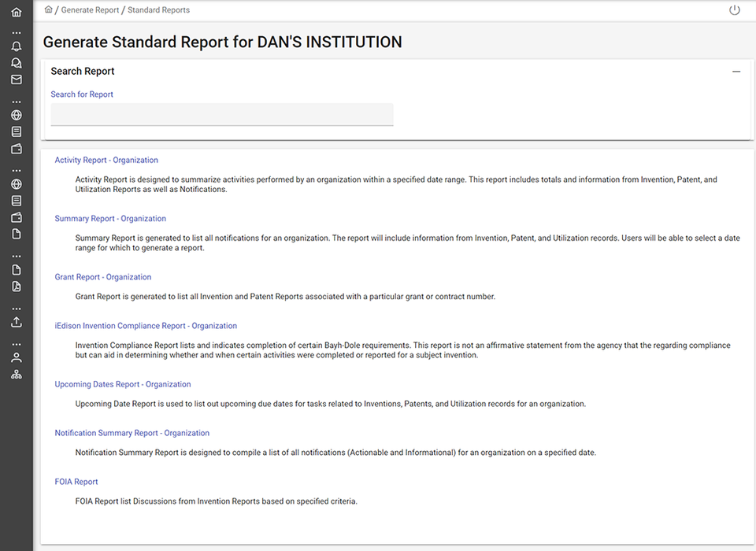Open the briefcase icon in the sidebar
Image resolution: width=756 pixels, height=551 pixels.
16,147
